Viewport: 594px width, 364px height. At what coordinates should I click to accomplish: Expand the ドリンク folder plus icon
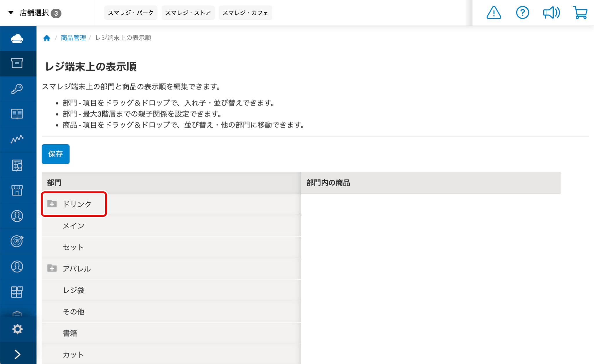tap(52, 204)
